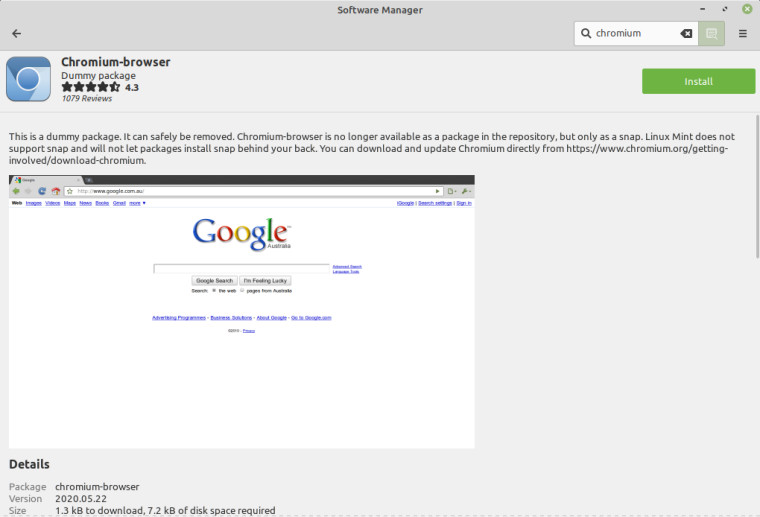
Task: Click the Version label in Details
Action: point(25,499)
